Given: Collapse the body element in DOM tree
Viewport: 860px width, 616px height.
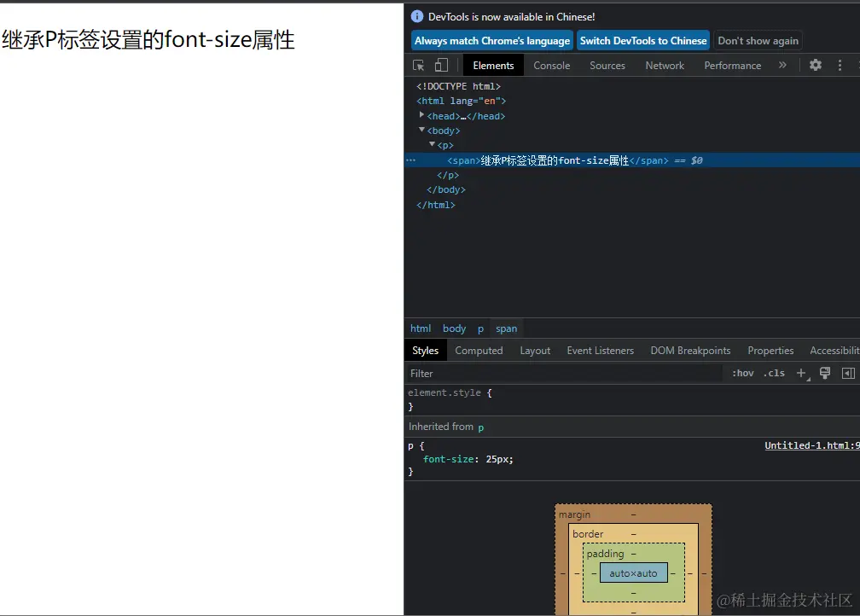Looking at the screenshot, I should click(424, 131).
